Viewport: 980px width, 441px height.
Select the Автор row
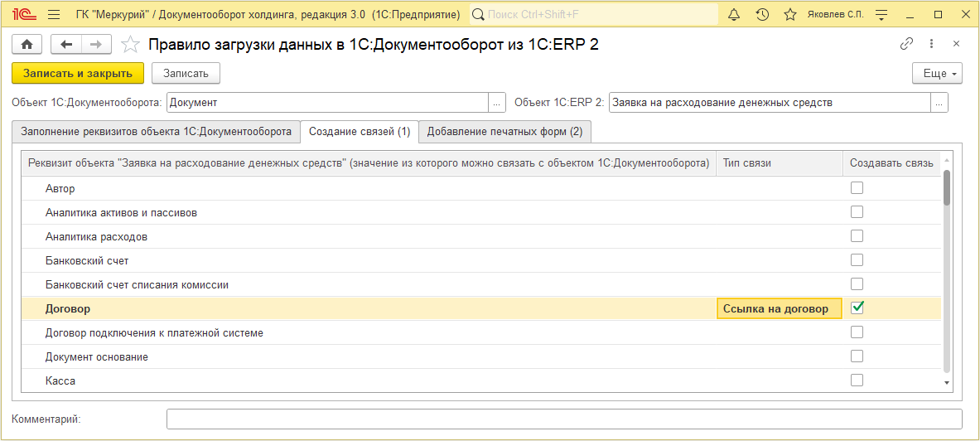pos(481,188)
